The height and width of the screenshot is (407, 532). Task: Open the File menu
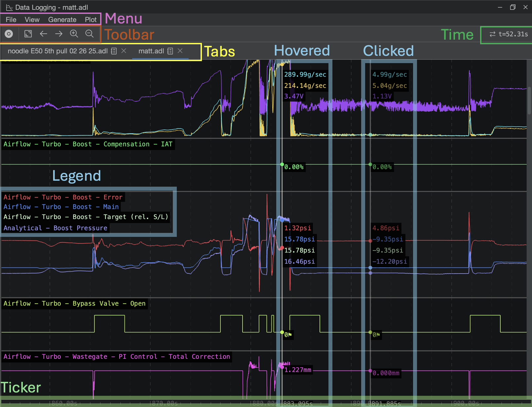click(x=11, y=19)
